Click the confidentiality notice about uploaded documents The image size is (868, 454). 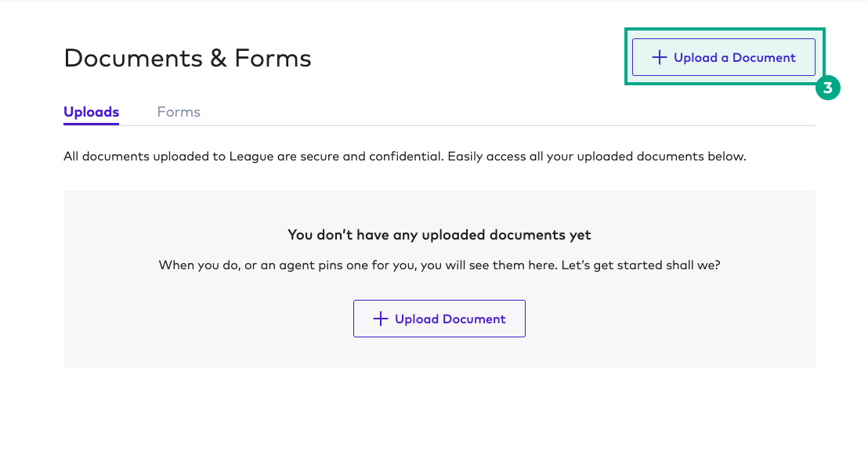[x=405, y=156]
